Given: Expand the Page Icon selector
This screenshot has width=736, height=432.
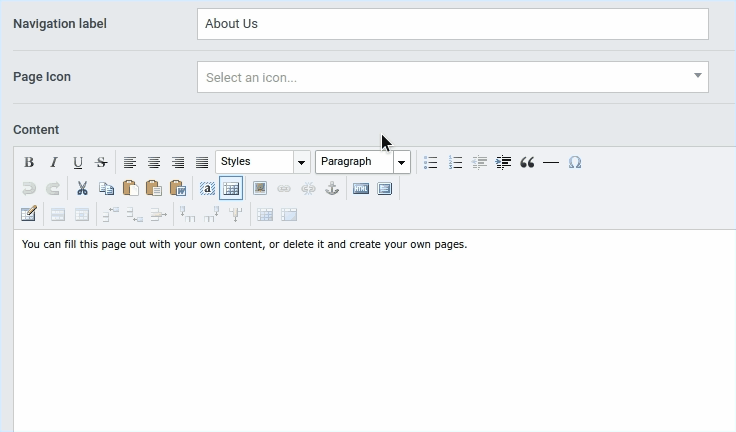Looking at the screenshot, I should coord(452,77).
